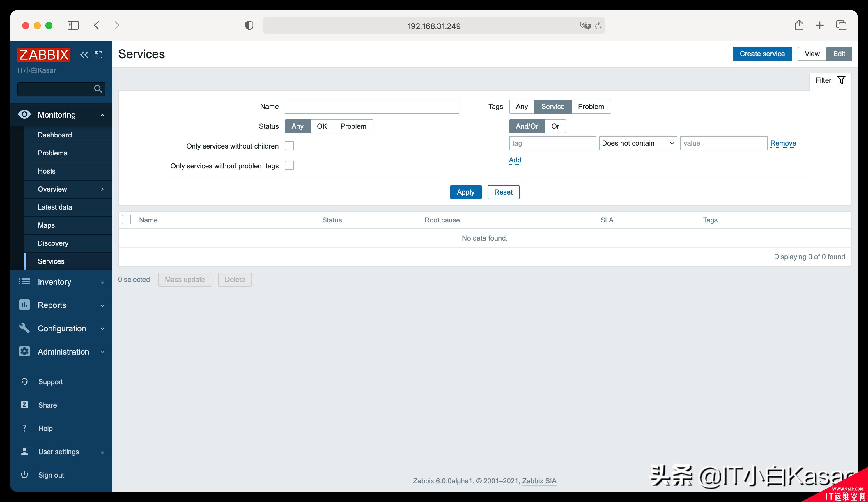
Task: Click the Administration gear icon
Action: (24, 351)
